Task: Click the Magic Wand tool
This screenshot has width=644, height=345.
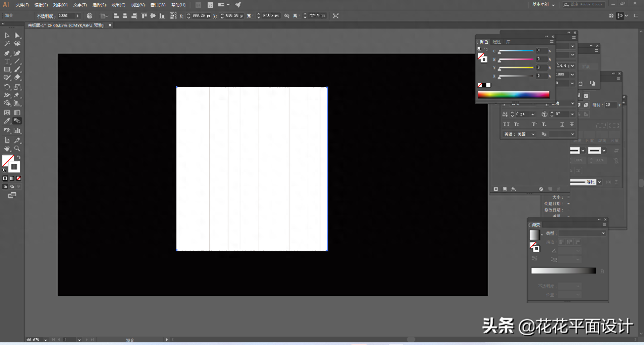Action: pyautogui.click(x=7, y=44)
